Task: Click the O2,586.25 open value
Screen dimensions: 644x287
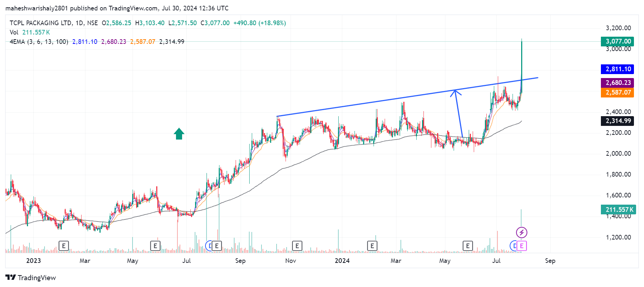Action: pos(116,23)
